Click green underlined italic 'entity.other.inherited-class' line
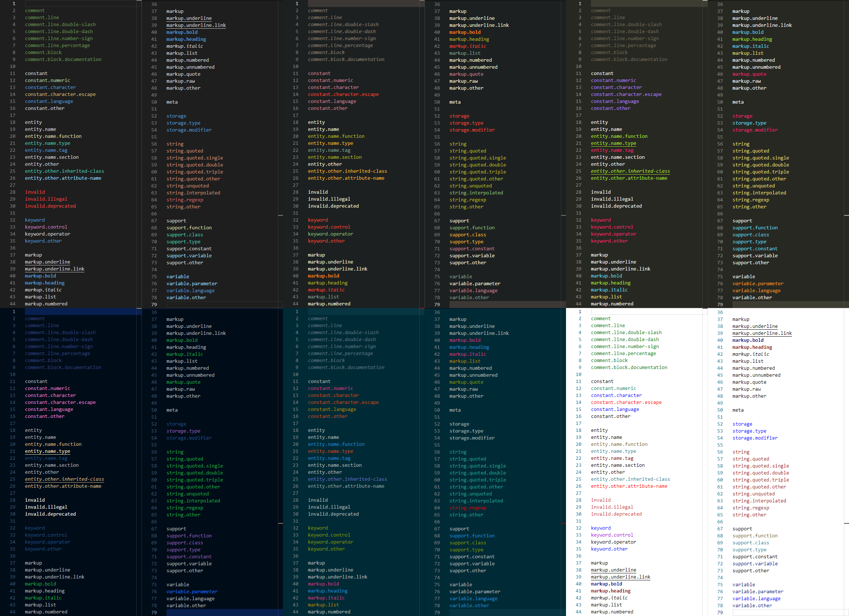Screen dimensions: 849x616 click(x=630, y=171)
